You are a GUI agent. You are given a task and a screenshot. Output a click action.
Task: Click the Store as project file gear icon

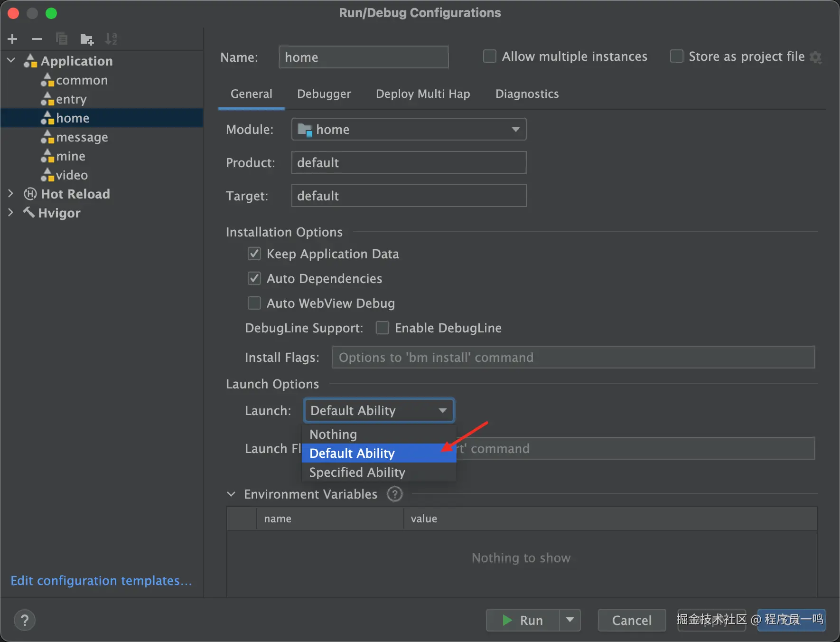pyautogui.click(x=816, y=57)
